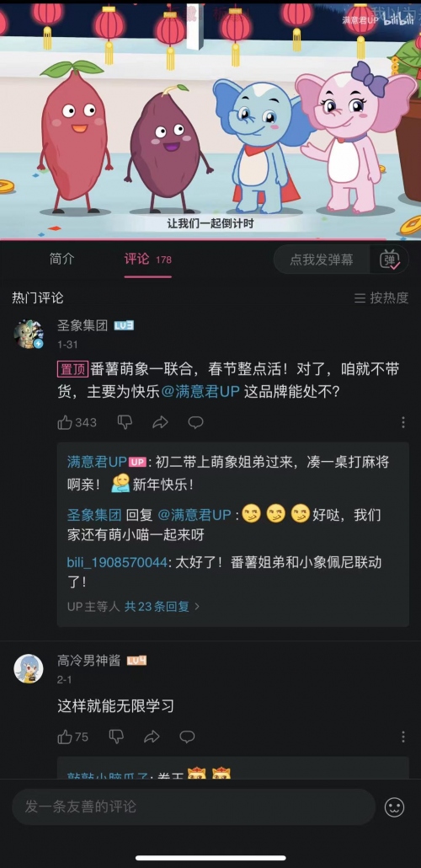Click the video progress bar under the player

pyautogui.click(x=210, y=239)
